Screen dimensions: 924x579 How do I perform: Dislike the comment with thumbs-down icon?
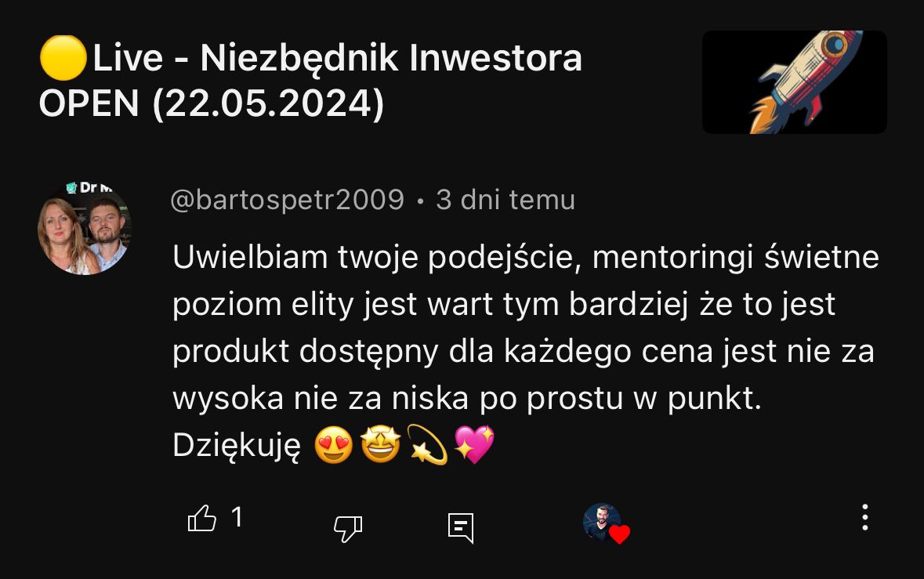[x=348, y=528]
